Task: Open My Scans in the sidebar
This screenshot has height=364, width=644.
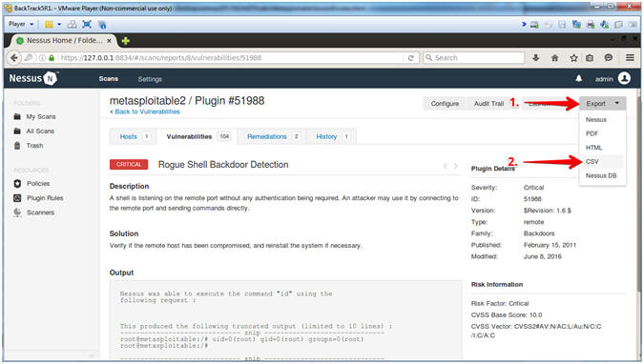Action: click(x=41, y=116)
